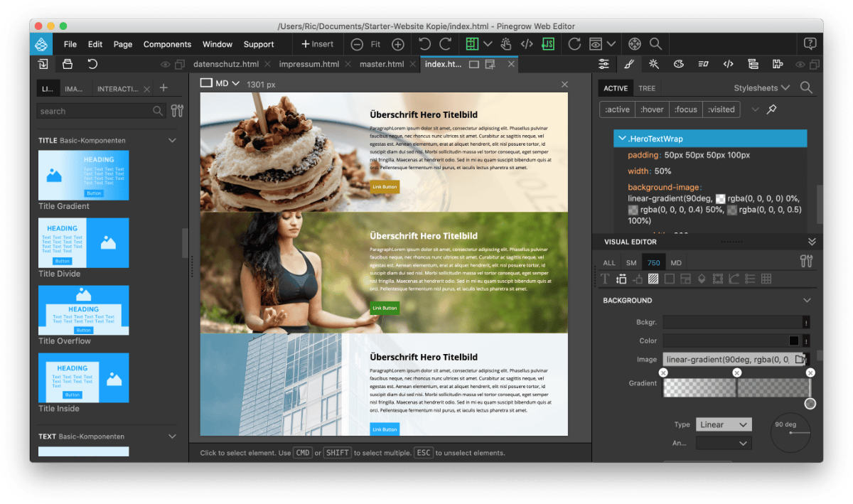Select the hatched background icon in Visual Editor
The width and height of the screenshot is (853, 504).
[x=653, y=279]
